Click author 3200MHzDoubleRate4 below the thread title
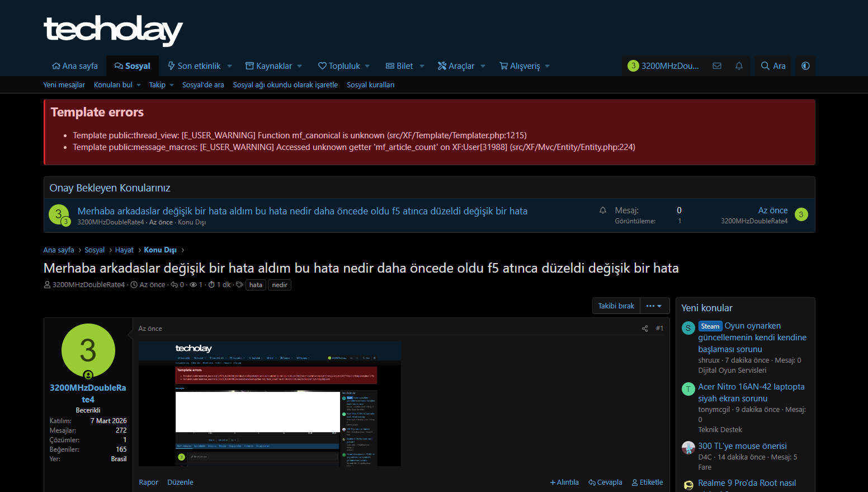Image resolution: width=868 pixels, height=492 pixels. pyautogui.click(x=88, y=285)
